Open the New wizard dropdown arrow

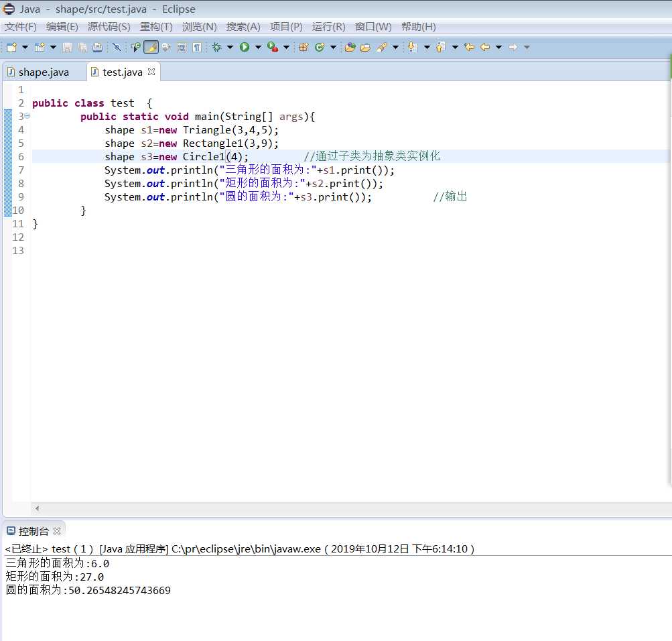25,47
